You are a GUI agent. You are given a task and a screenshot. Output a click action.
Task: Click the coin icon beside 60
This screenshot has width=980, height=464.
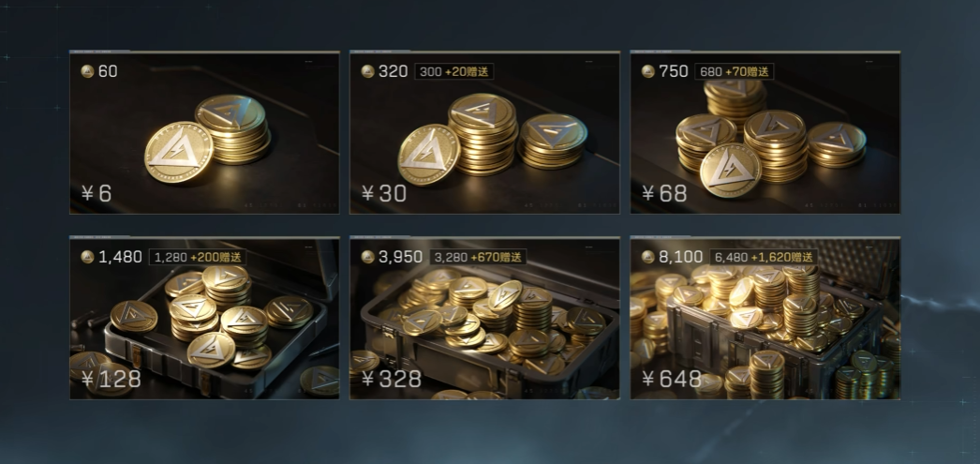pos(87,71)
